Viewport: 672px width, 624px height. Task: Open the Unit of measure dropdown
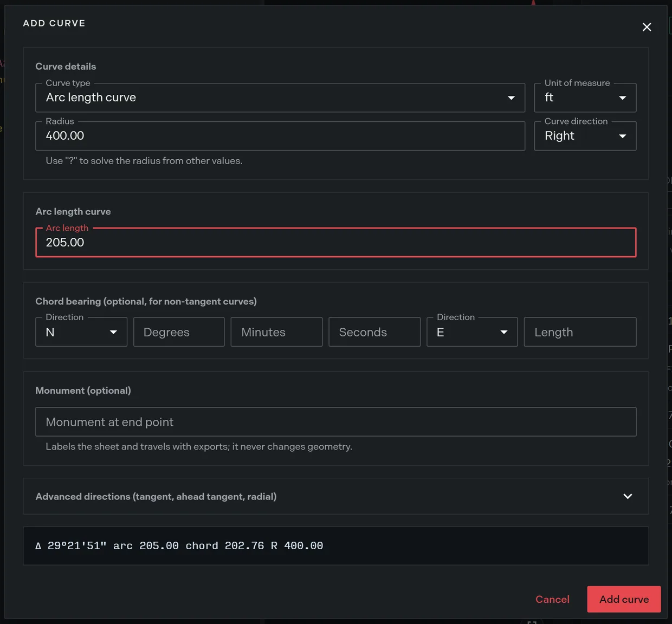click(585, 97)
